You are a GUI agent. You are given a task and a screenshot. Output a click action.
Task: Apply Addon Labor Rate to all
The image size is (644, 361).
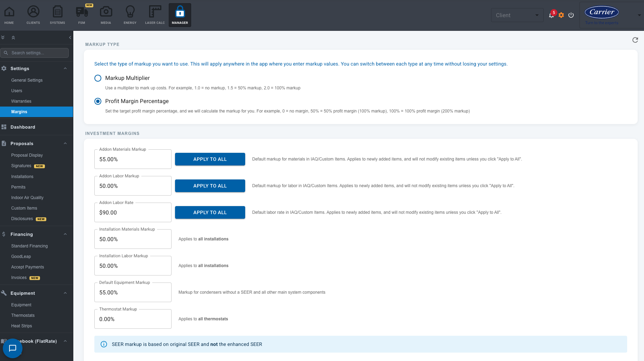pos(210,212)
